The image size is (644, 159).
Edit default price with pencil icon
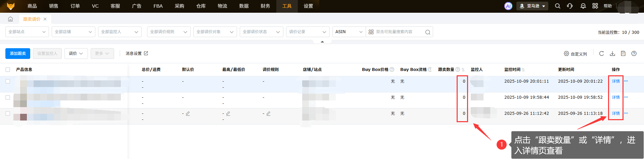point(188,113)
